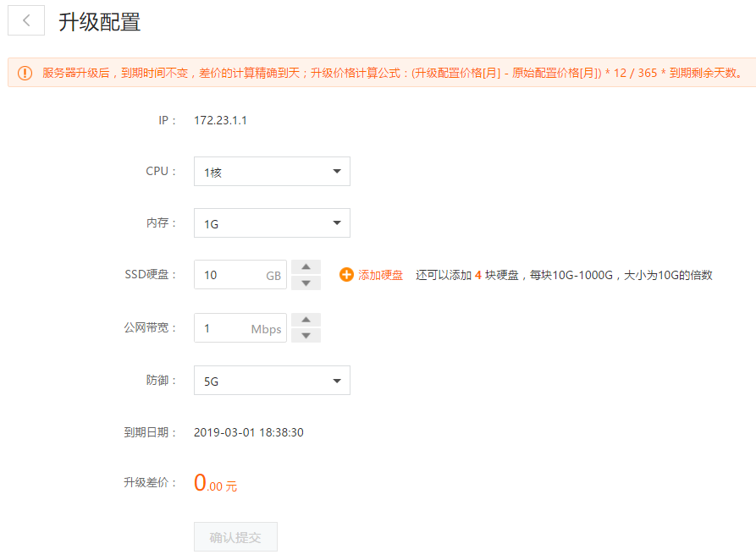Screen dimensions: 756x560
Task: Click the back arrow button
Action: point(26,21)
